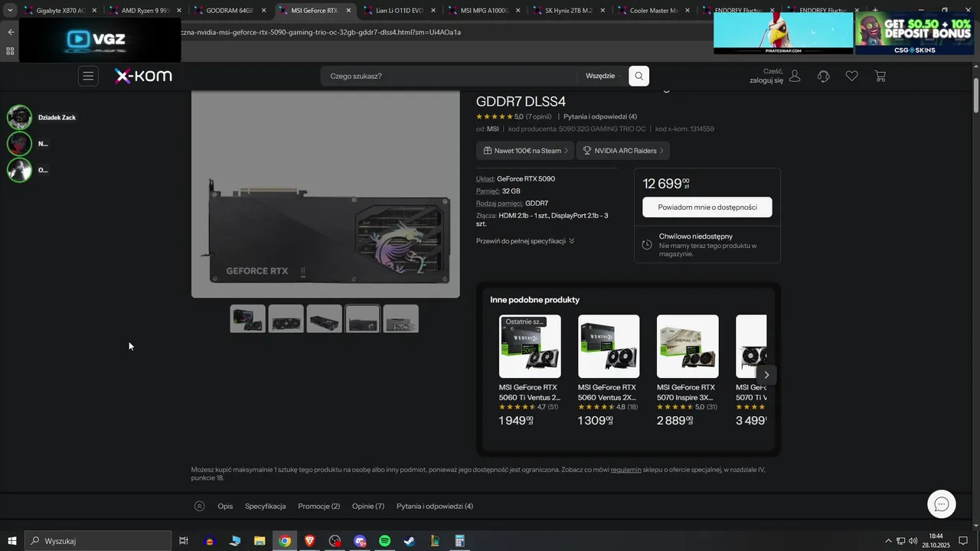Open the headset support icon
This screenshot has height=551, width=980.
tap(824, 76)
